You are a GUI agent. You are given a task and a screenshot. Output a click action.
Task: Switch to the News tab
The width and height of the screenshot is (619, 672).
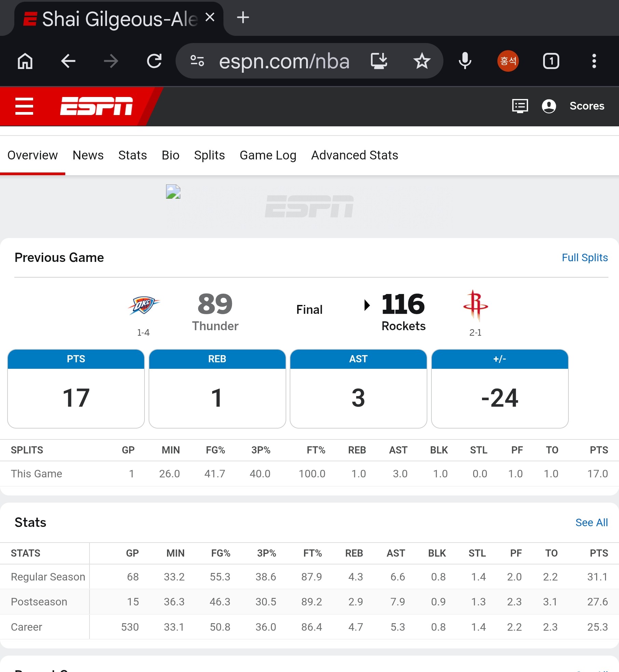88,155
